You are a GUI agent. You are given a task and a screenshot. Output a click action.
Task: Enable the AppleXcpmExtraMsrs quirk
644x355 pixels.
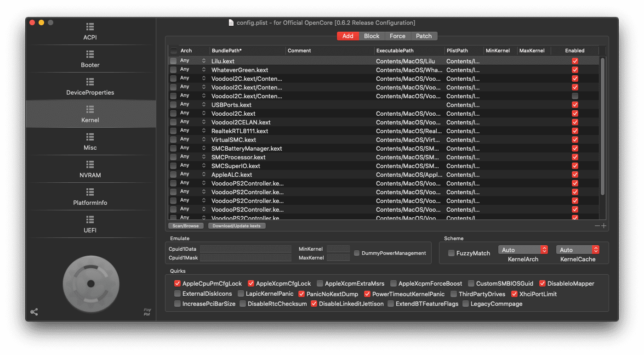click(x=320, y=283)
